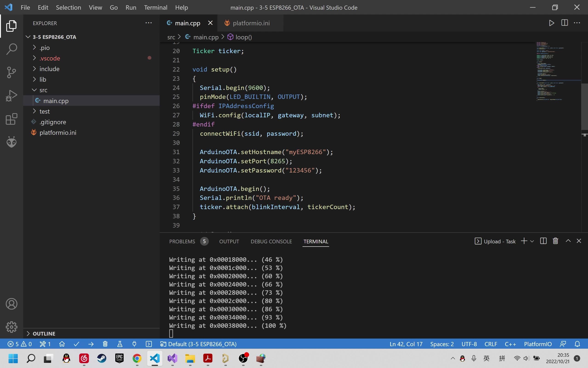Switch to the OUTPUT panel tab

pyautogui.click(x=229, y=241)
